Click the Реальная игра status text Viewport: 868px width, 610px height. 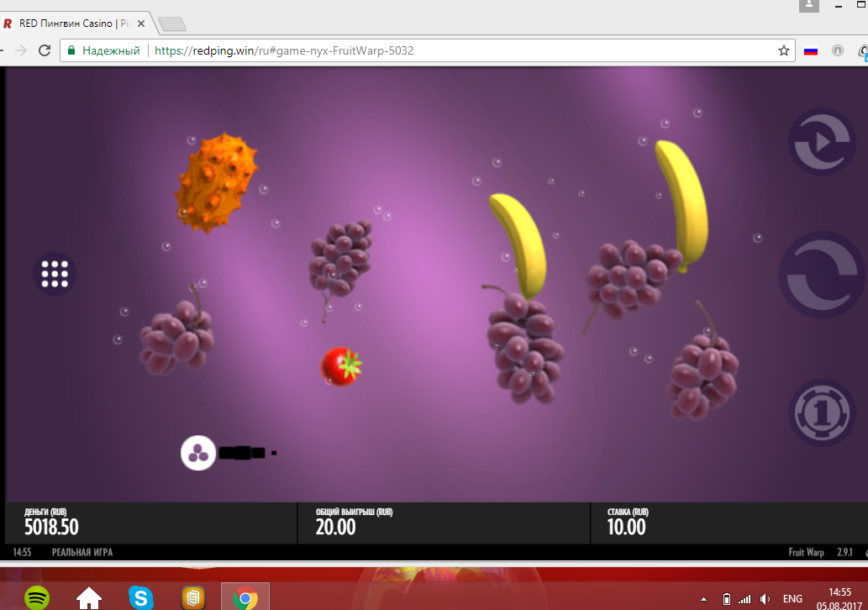[82, 552]
